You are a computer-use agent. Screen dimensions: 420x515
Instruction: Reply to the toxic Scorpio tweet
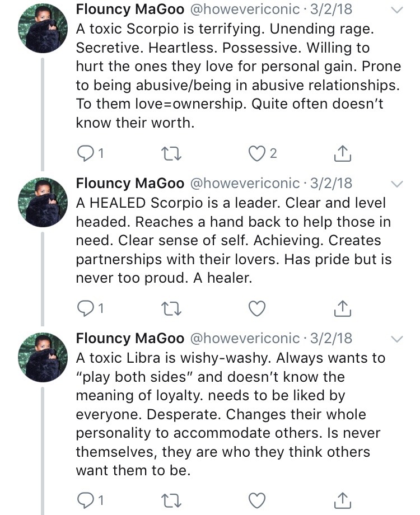tap(85, 153)
